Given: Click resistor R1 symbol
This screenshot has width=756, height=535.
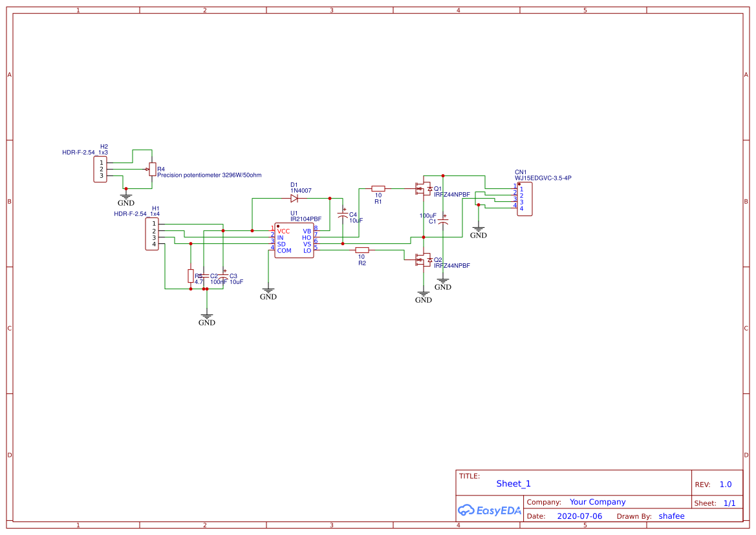Looking at the screenshot, I should [379, 188].
